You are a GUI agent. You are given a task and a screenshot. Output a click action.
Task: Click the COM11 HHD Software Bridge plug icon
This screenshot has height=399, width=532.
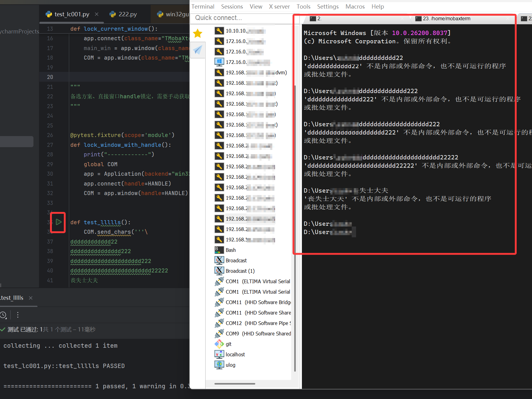[x=219, y=302]
